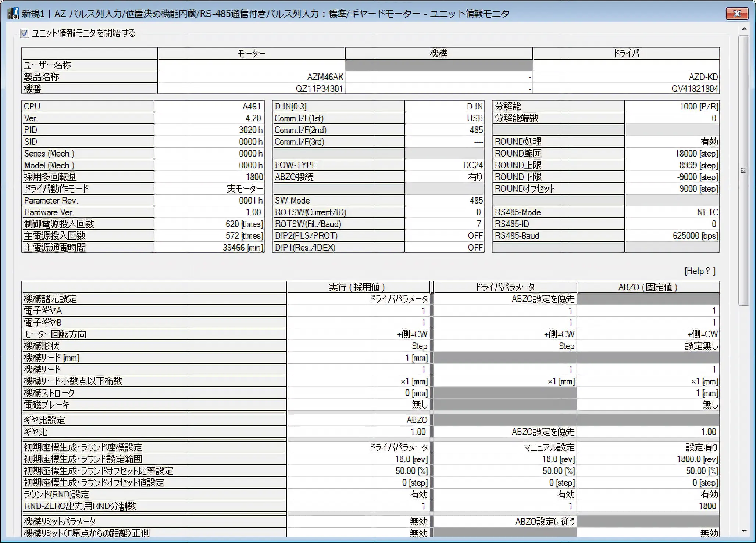This screenshot has width=756, height=543.
Task: Click the 機構諸元設定 row label
Action: coord(154,299)
